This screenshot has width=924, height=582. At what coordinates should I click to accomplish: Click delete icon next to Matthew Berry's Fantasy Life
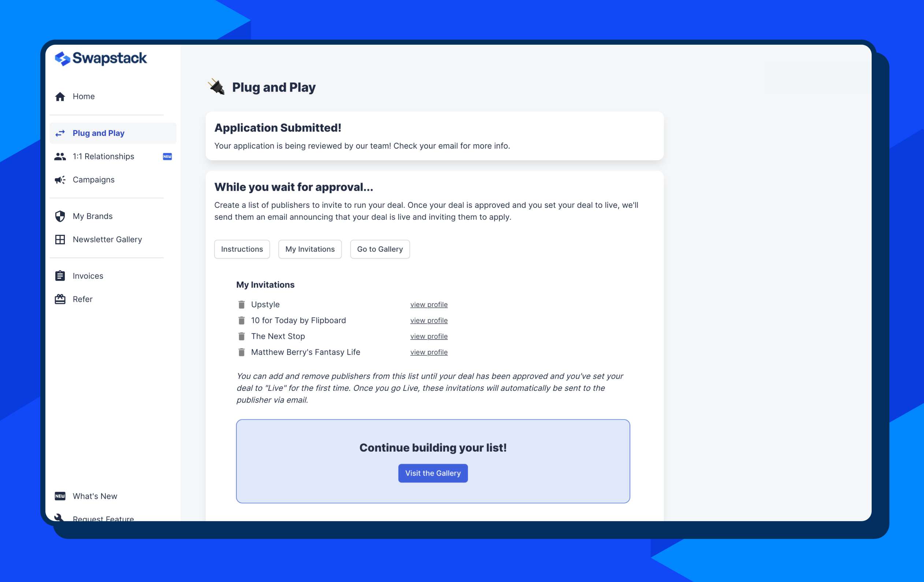241,352
